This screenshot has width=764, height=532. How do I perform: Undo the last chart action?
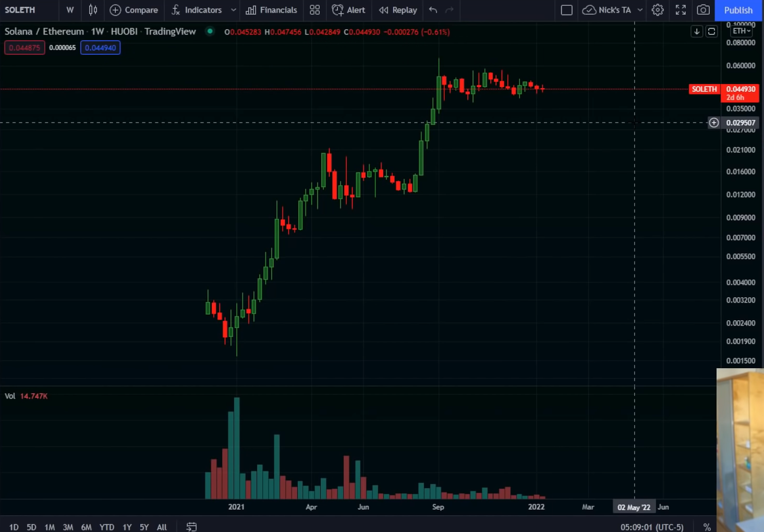(x=433, y=10)
